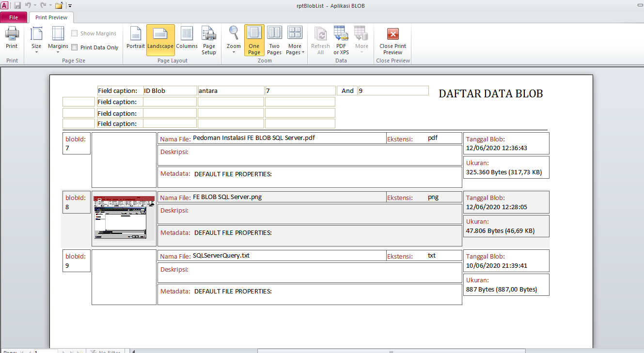Open the File tab
This screenshot has height=353, width=644.
pyautogui.click(x=14, y=16)
